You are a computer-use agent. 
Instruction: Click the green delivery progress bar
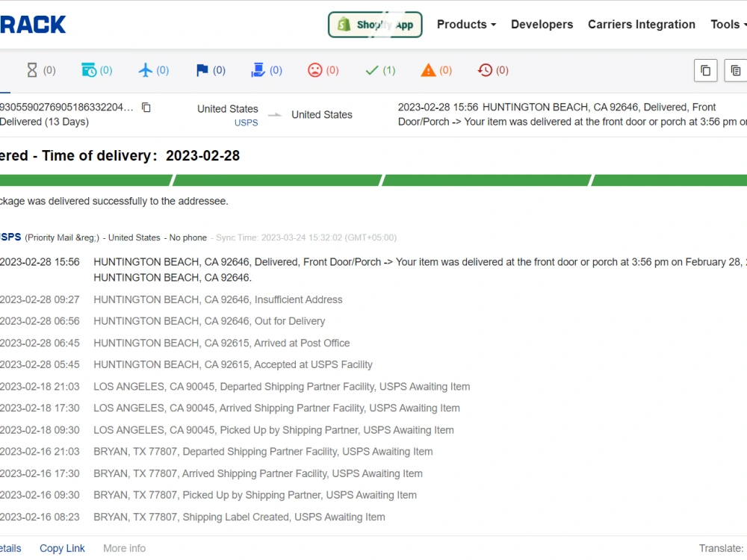coord(373,180)
